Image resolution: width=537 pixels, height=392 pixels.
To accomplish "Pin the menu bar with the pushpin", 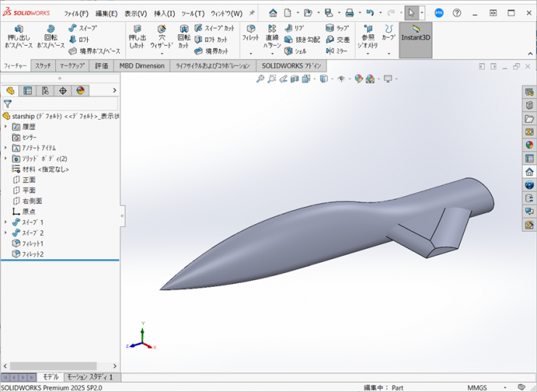I will (252, 13).
